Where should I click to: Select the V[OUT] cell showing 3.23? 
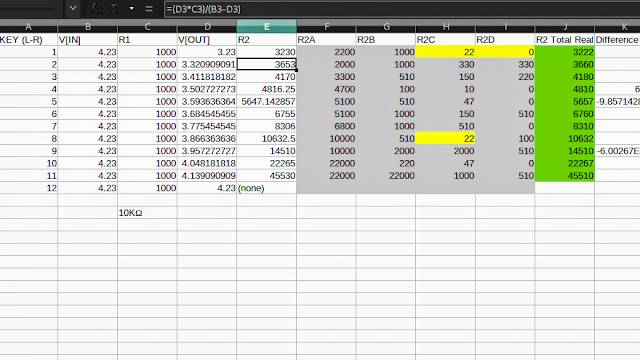(x=207, y=52)
